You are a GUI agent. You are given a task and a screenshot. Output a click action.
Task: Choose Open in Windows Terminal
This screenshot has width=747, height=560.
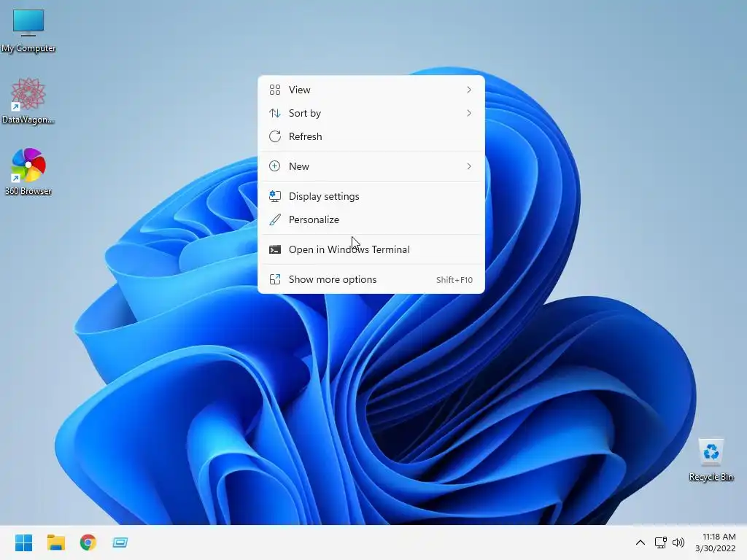371,249
